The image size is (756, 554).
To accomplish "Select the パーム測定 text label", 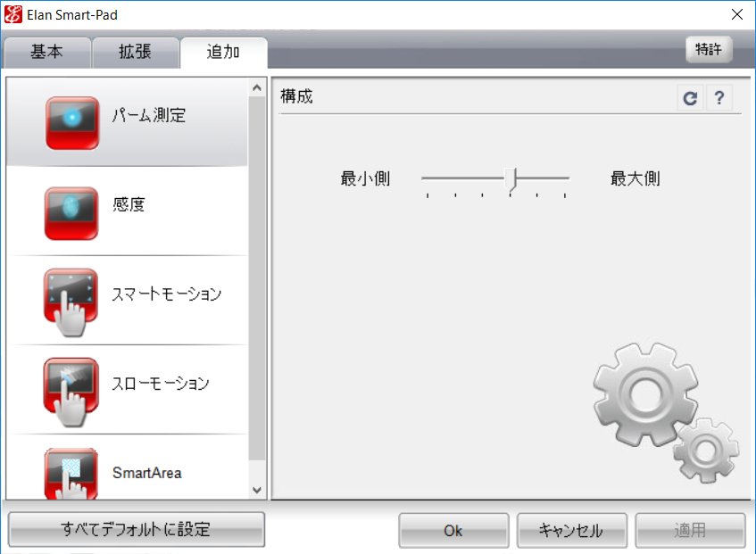I will (x=148, y=115).
